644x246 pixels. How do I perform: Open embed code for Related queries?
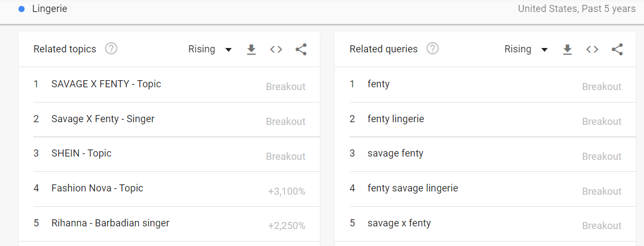(592, 50)
